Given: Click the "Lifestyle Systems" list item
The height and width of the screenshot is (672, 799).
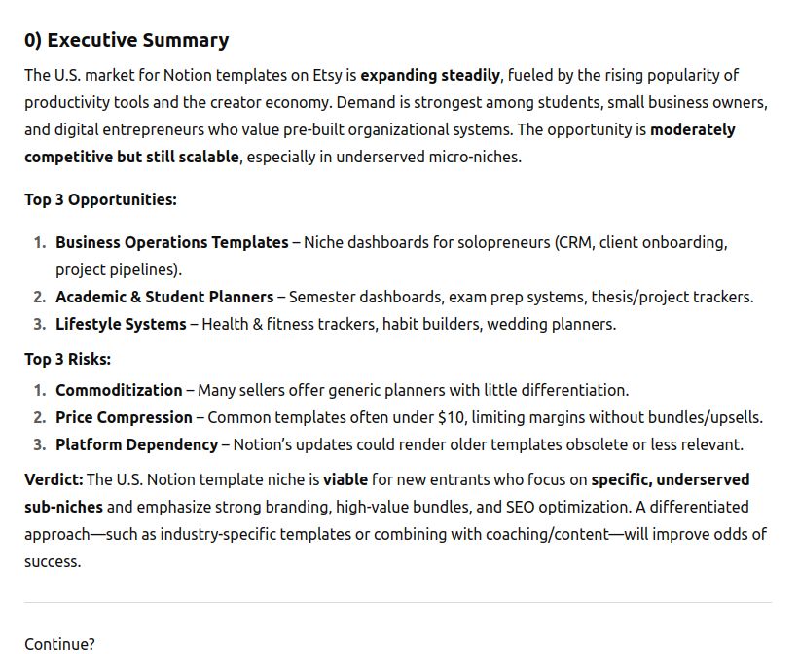Looking at the screenshot, I should [120, 324].
